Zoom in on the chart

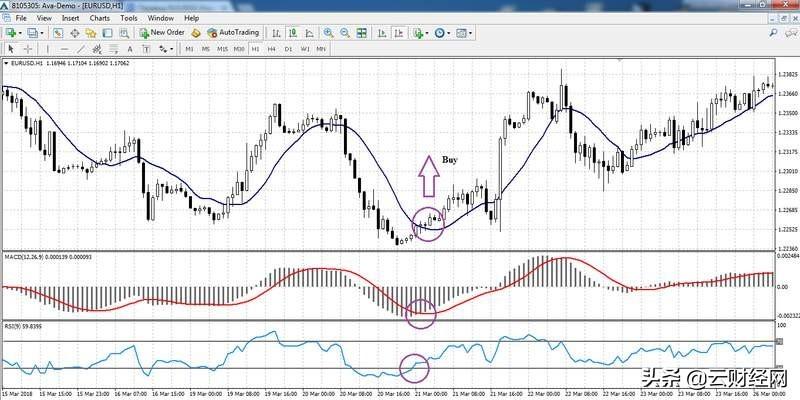[x=329, y=33]
